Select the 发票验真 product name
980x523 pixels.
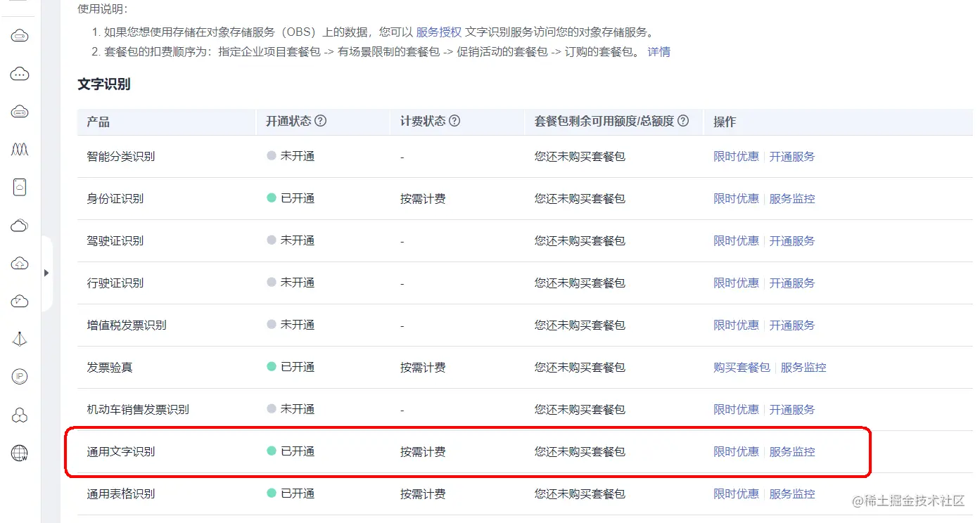tap(110, 368)
